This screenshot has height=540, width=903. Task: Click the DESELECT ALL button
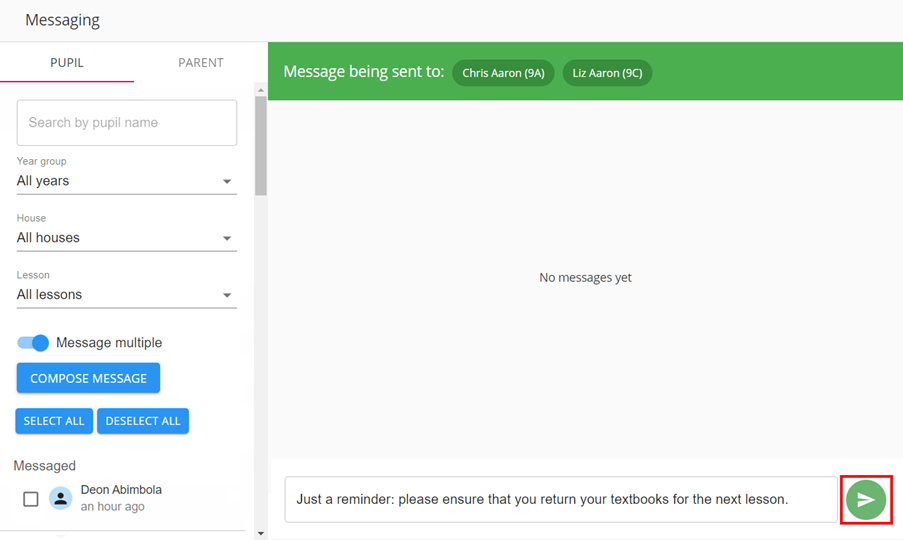point(143,421)
